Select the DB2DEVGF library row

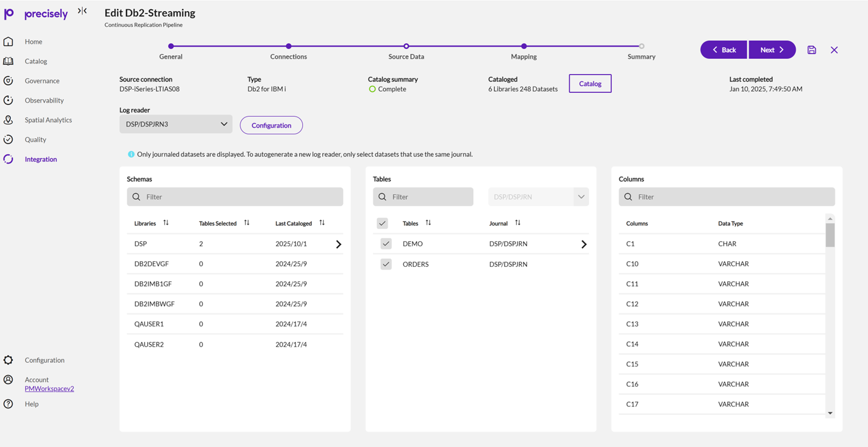[x=235, y=264]
